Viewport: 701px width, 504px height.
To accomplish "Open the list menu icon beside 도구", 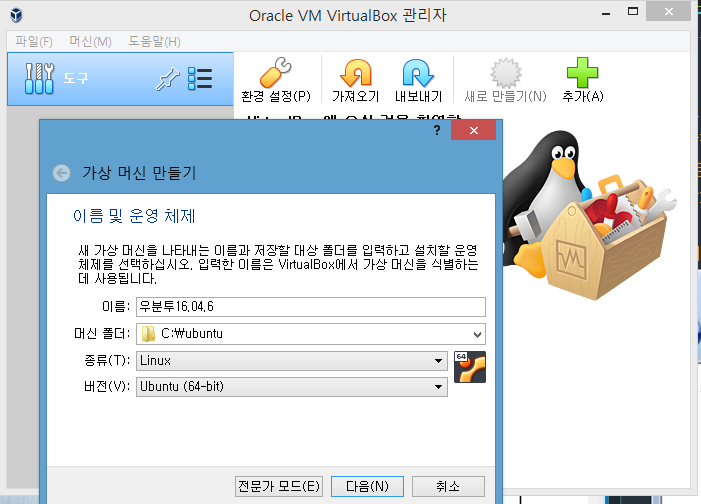I will 200,79.
